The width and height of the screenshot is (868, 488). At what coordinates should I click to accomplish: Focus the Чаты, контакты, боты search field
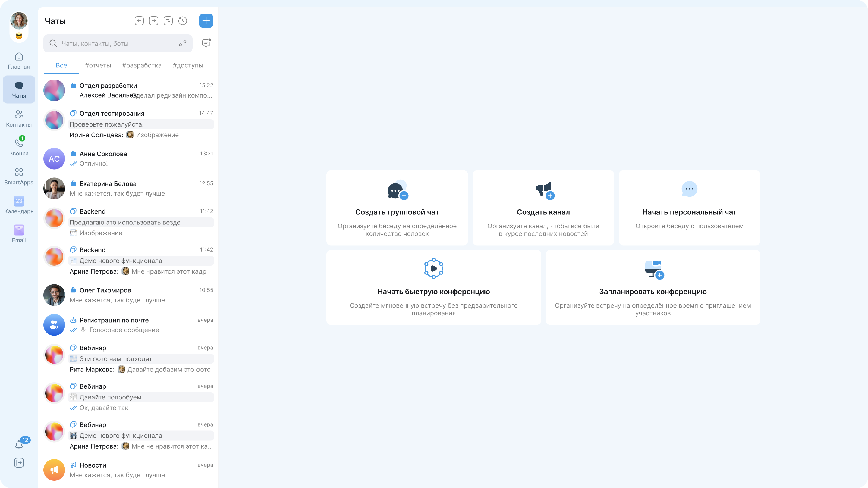coord(118,43)
